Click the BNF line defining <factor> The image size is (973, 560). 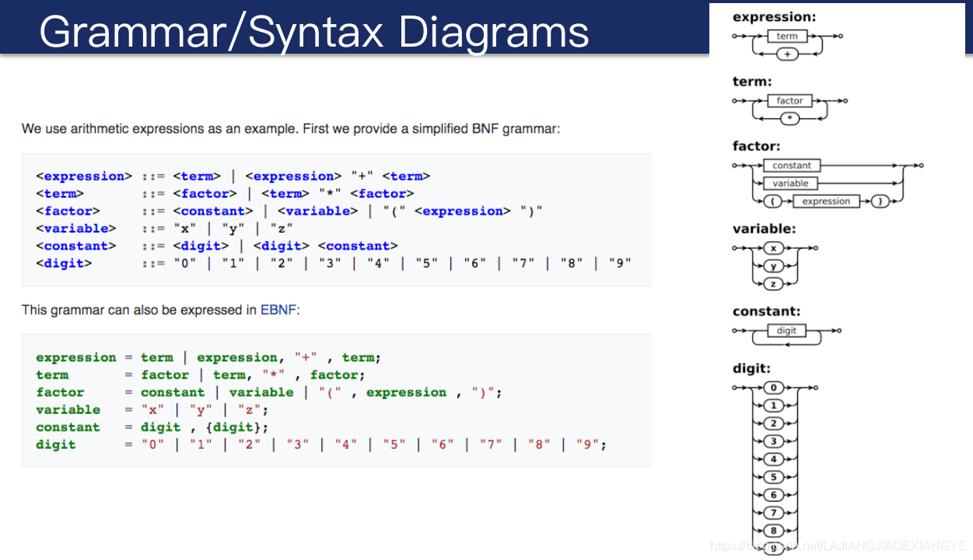coord(289,211)
